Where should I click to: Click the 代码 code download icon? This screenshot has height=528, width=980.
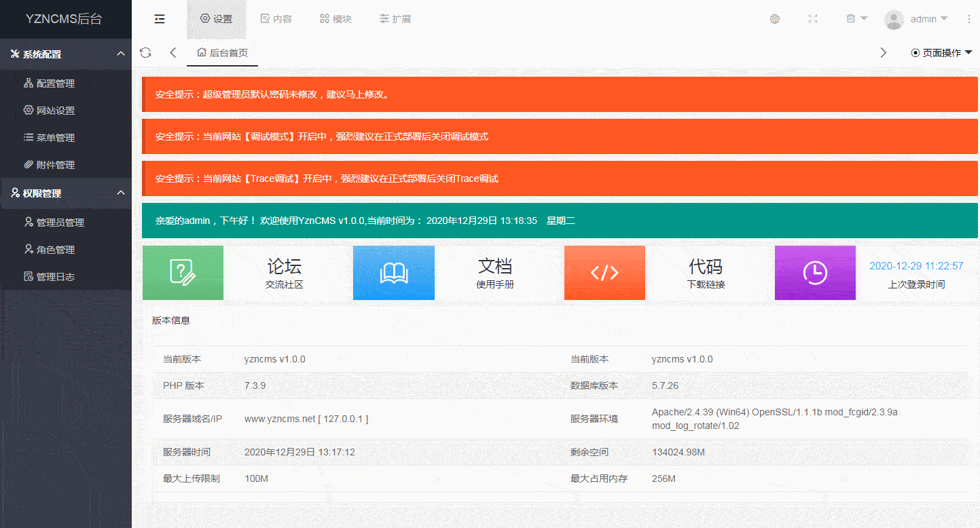[x=604, y=272]
